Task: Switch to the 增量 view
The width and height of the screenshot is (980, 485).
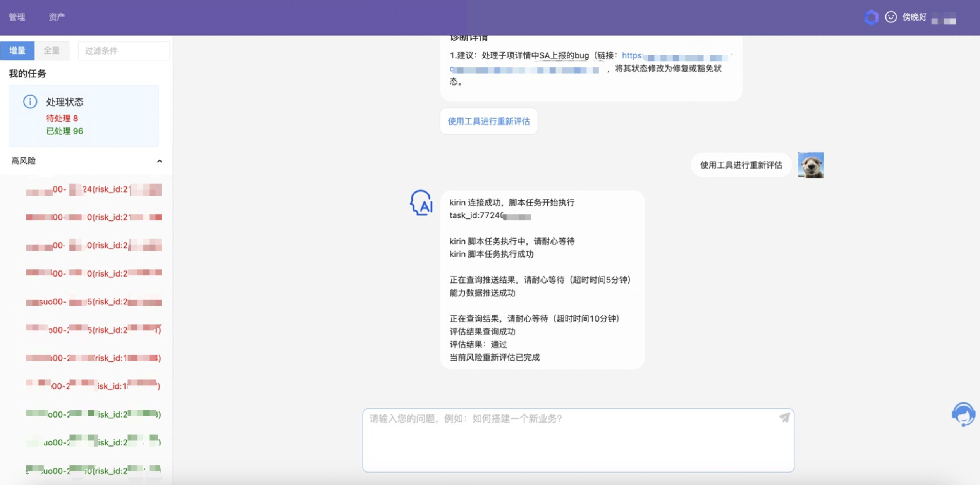Action: pyautogui.click(x=17, y=50)
